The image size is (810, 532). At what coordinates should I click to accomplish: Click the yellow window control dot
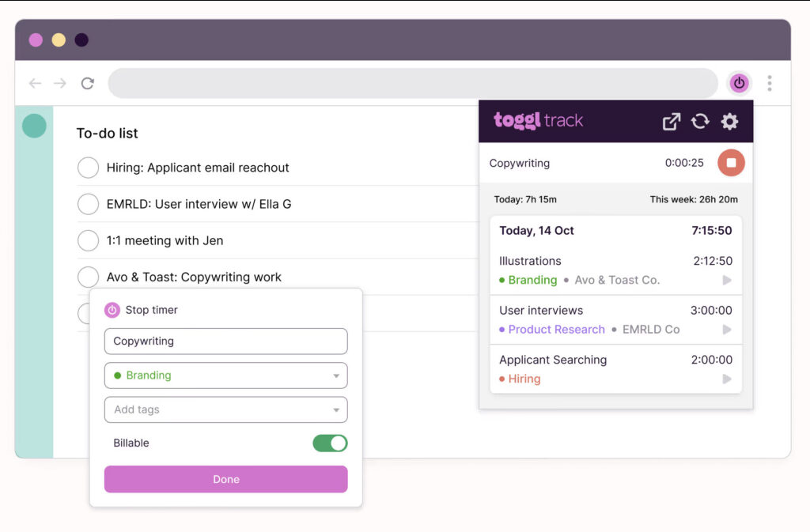(x=59, y=40)
